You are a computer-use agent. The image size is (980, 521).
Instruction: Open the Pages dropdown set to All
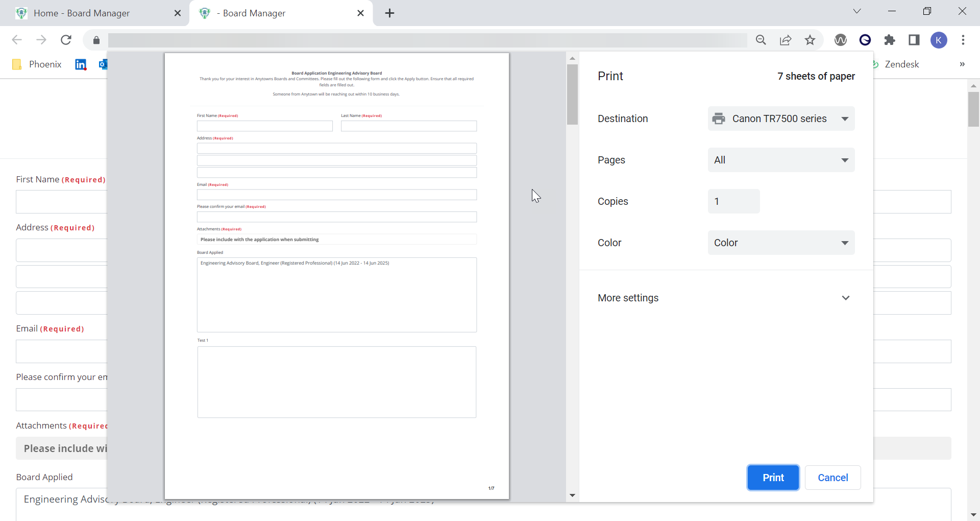(x=781, y=160)
